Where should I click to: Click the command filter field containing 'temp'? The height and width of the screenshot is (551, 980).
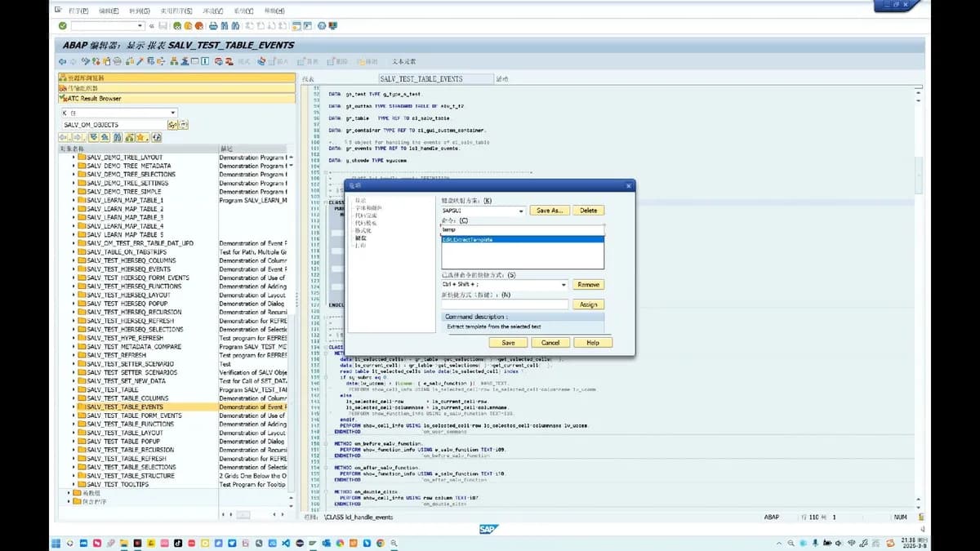click(523, 229)
